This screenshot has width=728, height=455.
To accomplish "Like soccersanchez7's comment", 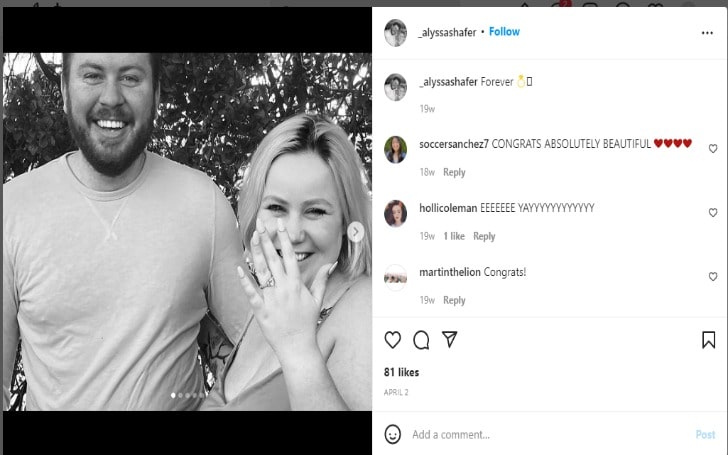I will coord(713,149).
